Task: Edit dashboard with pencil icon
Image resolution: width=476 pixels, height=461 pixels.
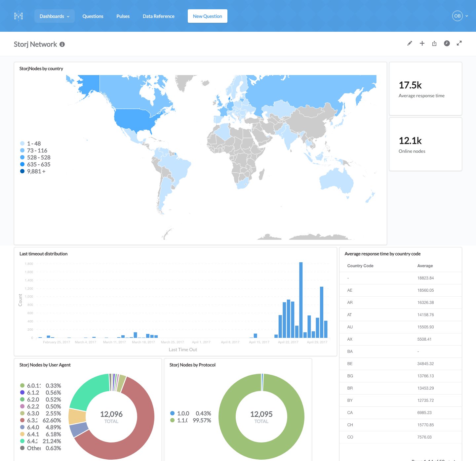Action: point(410,43)
